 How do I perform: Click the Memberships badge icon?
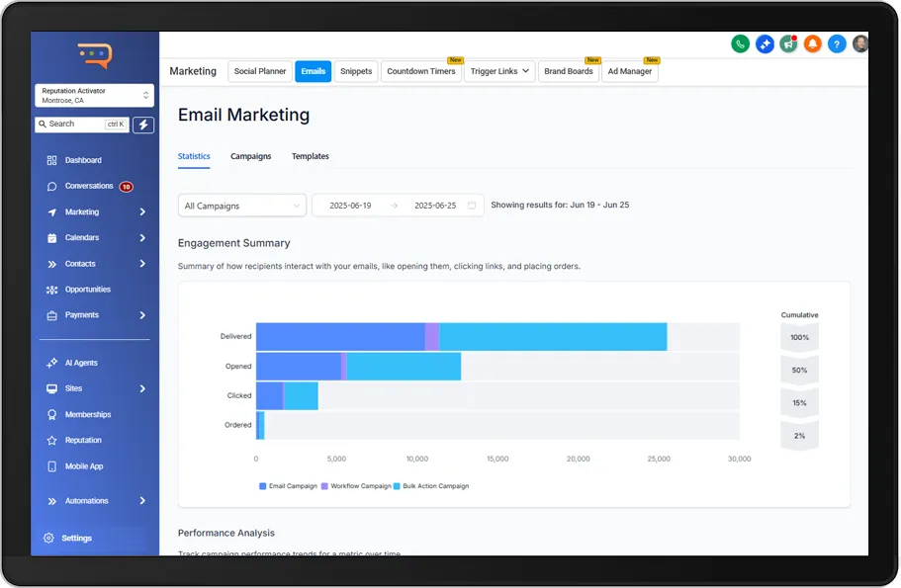(x=51, y=415)
